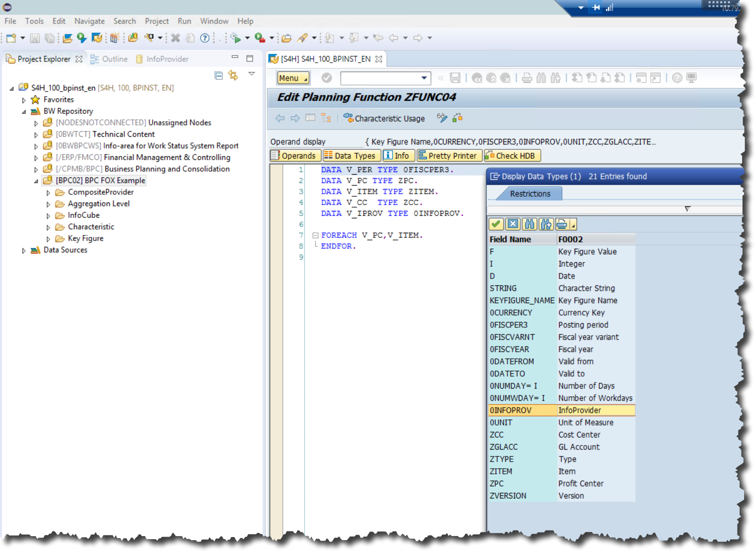Screen dimensions: 756x552
Task: Open Characteristic Usage view
Action: click(384, 118)
